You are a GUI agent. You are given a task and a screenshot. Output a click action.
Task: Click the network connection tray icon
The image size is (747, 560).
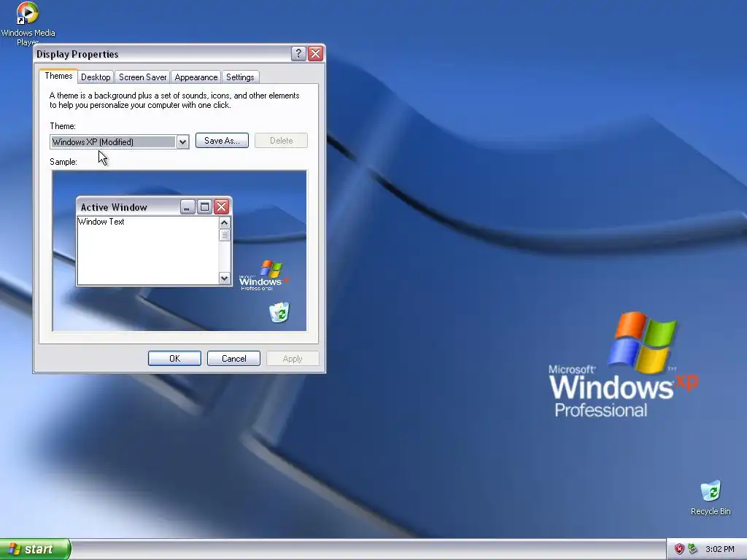click(x=693, y=549)
